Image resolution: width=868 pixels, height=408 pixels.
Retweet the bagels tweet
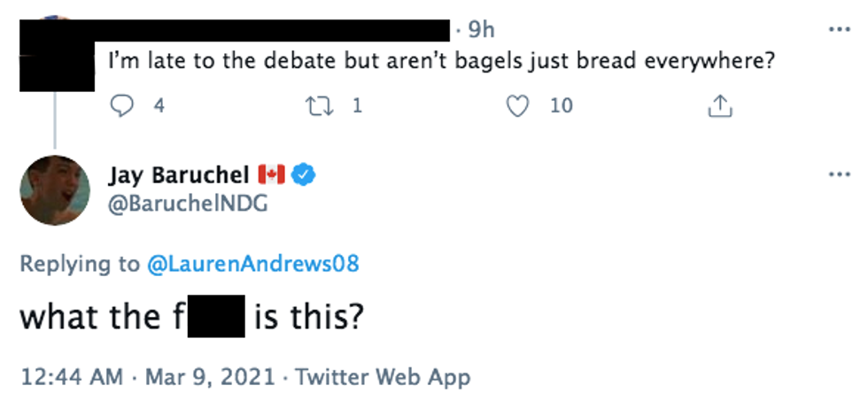[316, 106]
